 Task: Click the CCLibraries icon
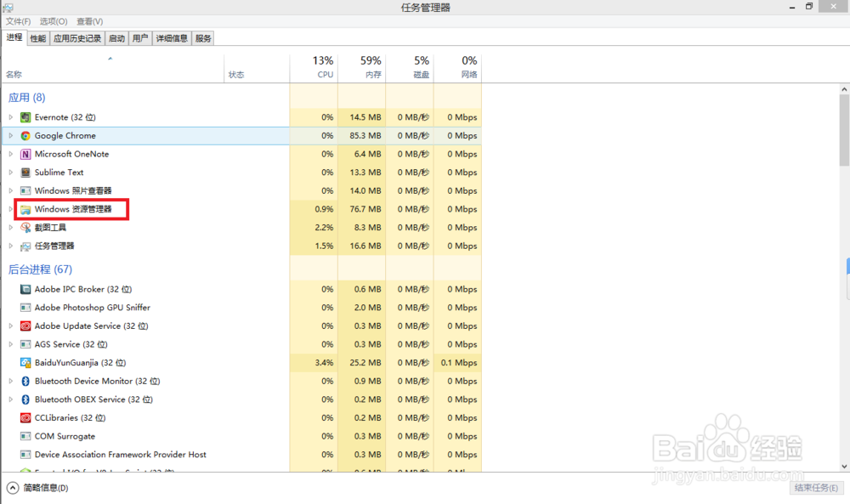(25, 418)
